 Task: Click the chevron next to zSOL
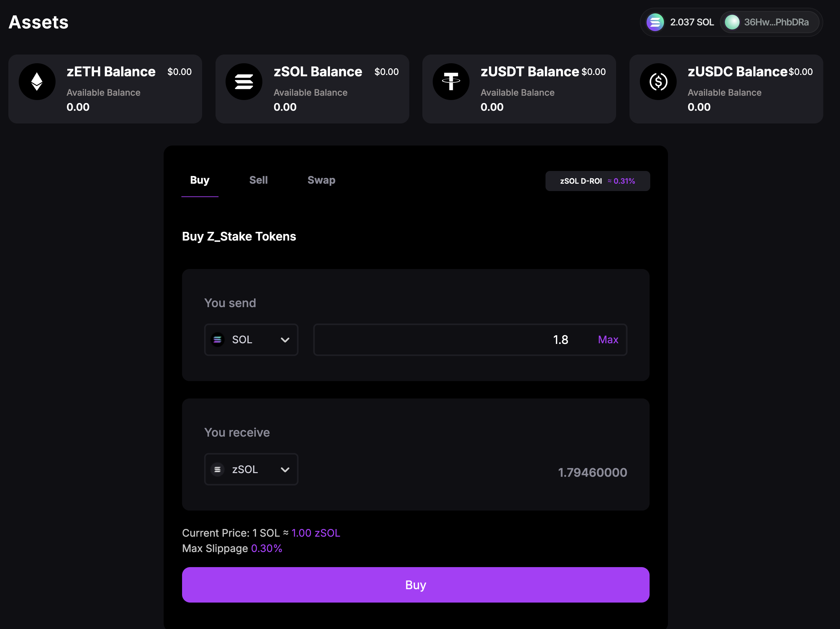point(285,470)
